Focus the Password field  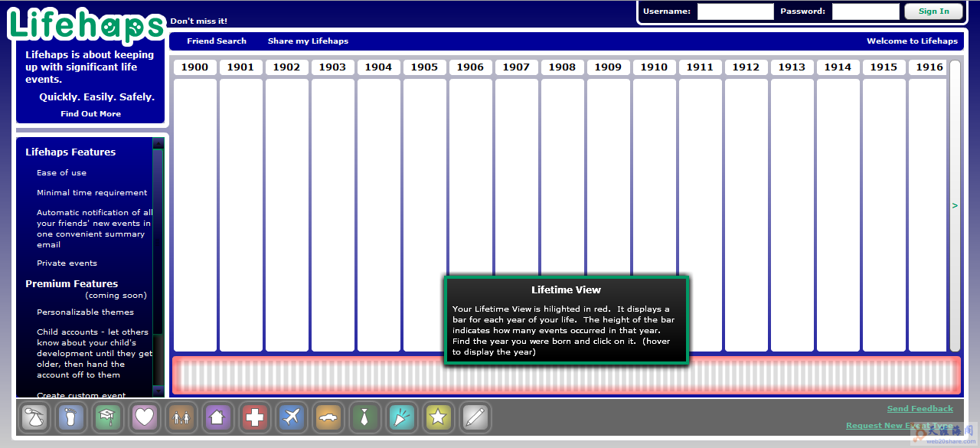click(865, 11)
